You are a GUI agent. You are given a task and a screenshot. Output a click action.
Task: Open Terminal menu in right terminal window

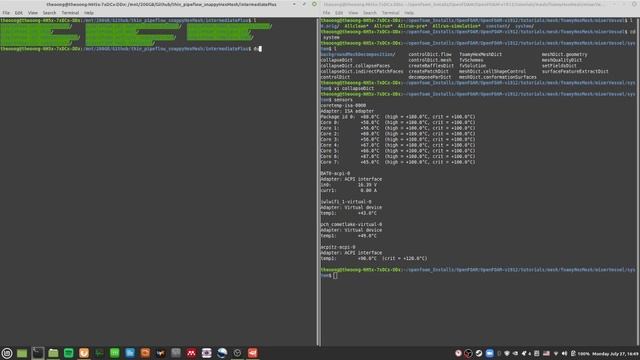pos(390,13)
